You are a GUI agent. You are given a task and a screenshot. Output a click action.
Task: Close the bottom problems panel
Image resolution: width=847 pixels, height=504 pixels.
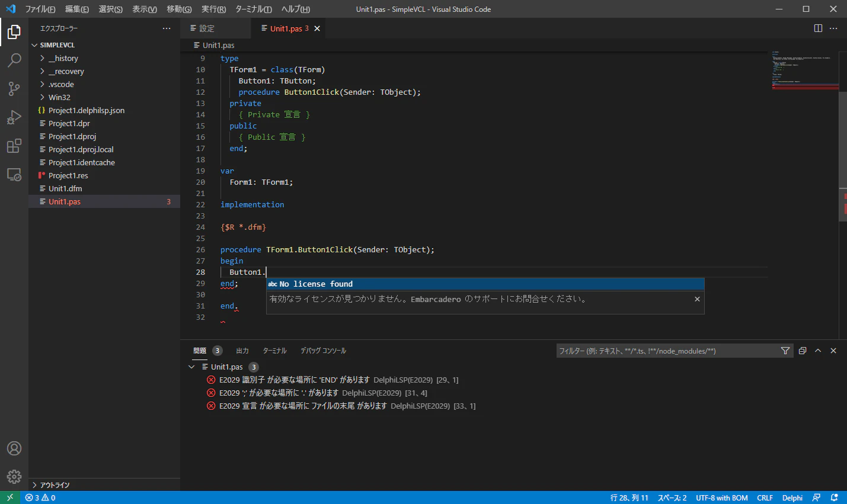point(833,351)
